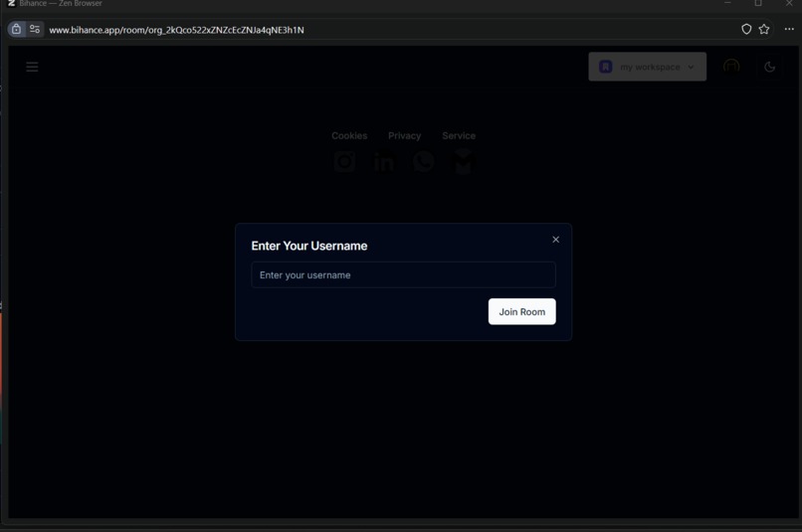Open the hamburger sidebar menu
The image size is (802, 532).
pyautogui.click(x=32, y=67)
